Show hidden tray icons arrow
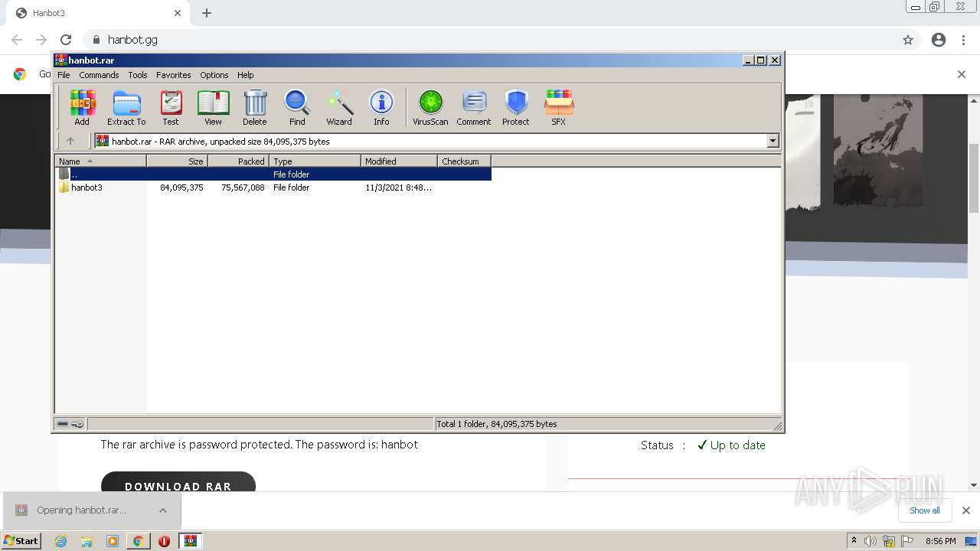The height and width of the screenshot is (551, 980). click(x=854, y=541)
